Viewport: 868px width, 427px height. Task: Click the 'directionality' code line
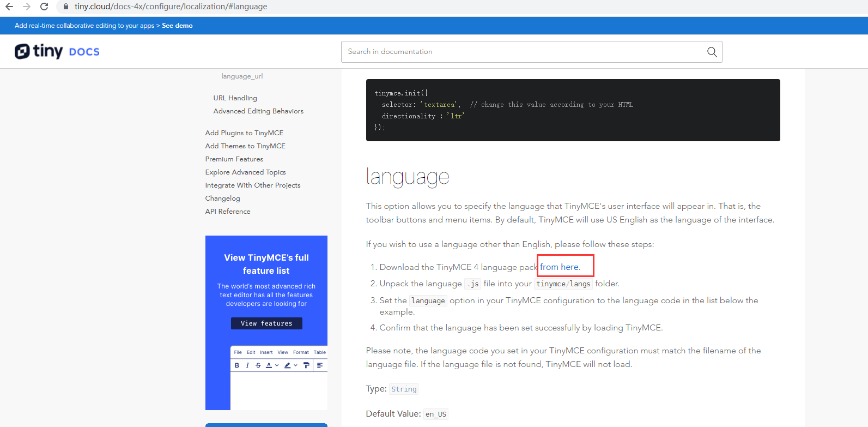tap(423, 116)
